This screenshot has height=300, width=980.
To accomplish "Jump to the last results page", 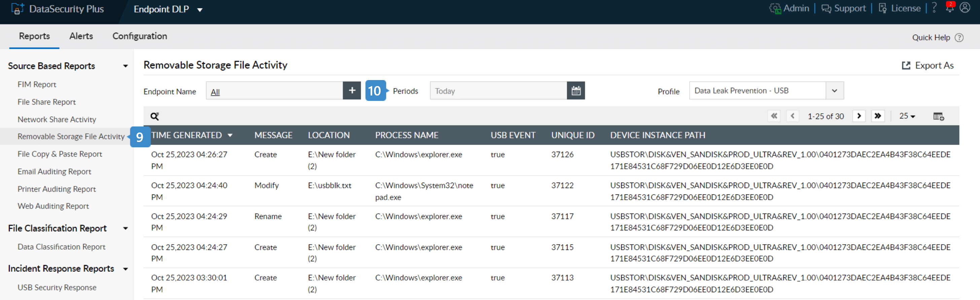I will tap(877, 116).
